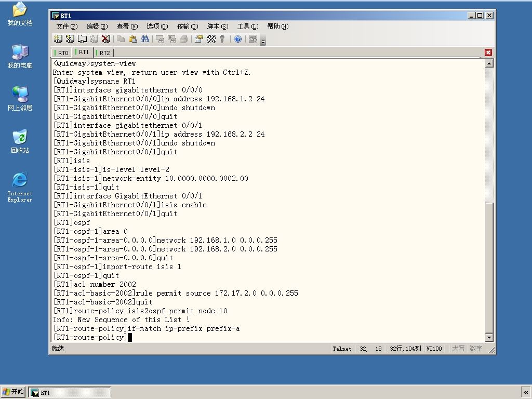Image resolution: width=532 pixels, height=399 pixels.
Task: Open the 工具(L) menu
Action: point(248,26)
